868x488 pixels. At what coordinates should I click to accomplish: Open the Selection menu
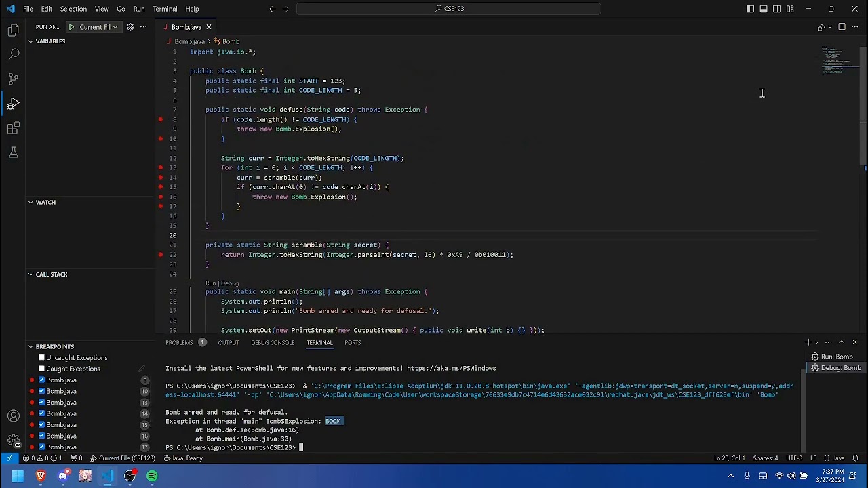73,9
